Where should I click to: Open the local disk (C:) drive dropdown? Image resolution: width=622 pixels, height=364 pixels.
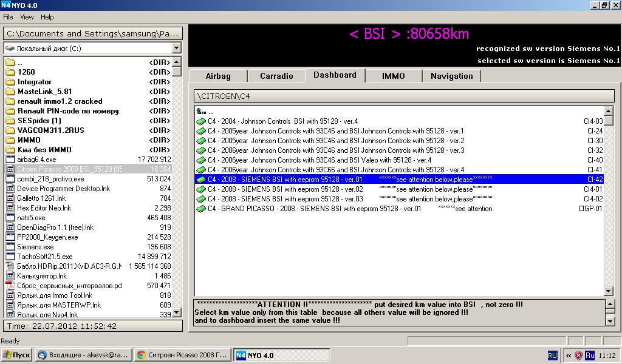[x=176, y=49]
